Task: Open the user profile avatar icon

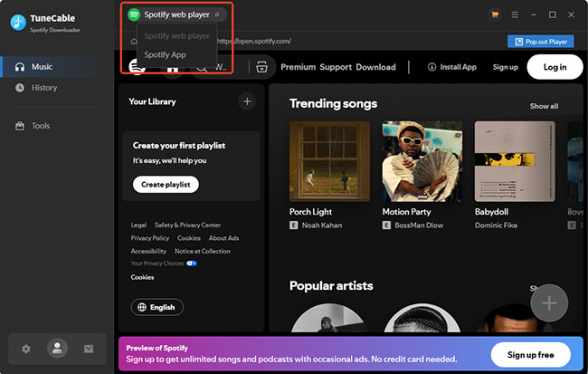Action: 57,348
